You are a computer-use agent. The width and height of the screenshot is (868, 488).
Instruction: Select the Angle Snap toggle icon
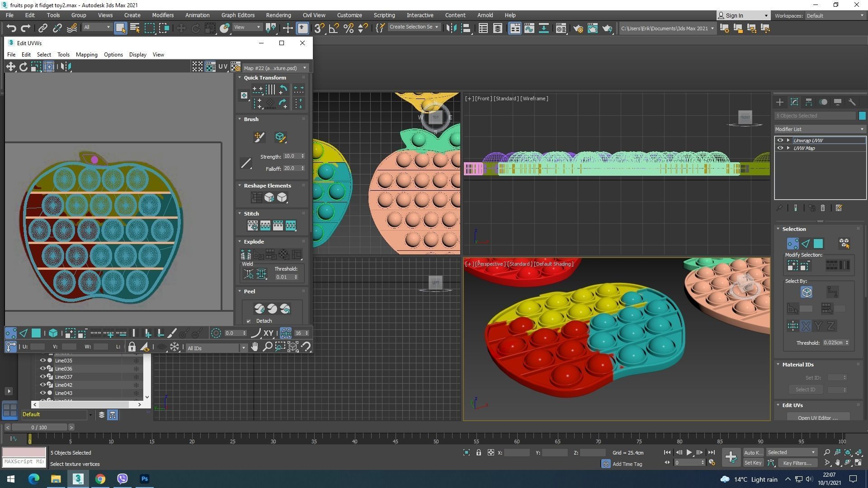click(x=334, y=28)
